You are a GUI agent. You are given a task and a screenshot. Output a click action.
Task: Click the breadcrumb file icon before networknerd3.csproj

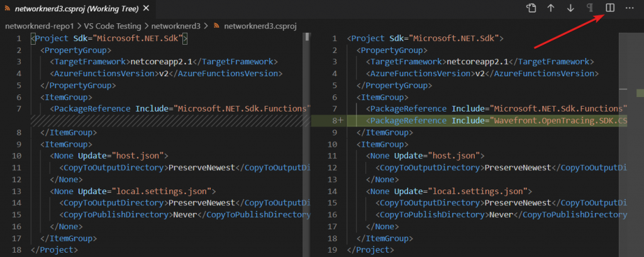pyautogui.click(x=216, y=26)
